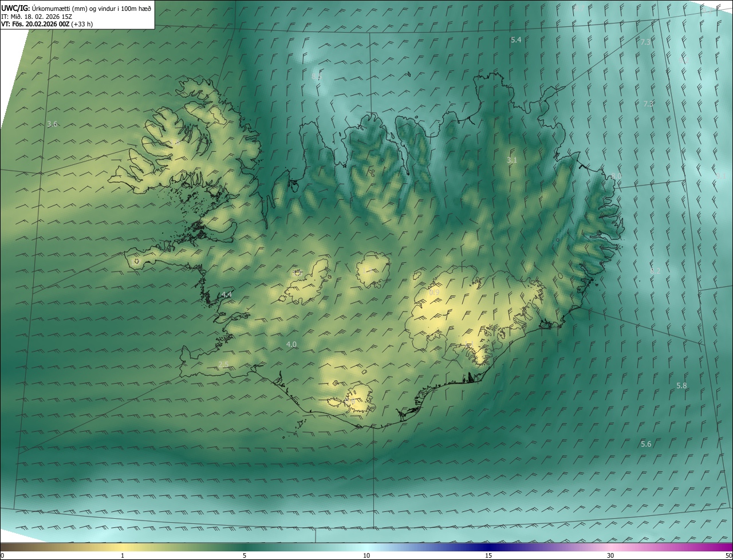Click the 3.6 value label on the map
This screenshot has height=560, width=733.
[52, 124]
